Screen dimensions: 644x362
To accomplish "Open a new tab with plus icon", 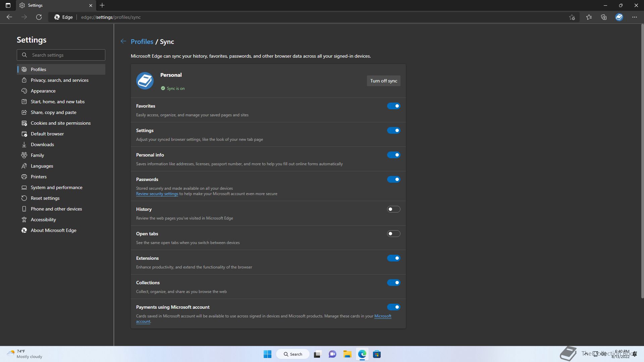I will pyautogui.click(x=102, y=5).
